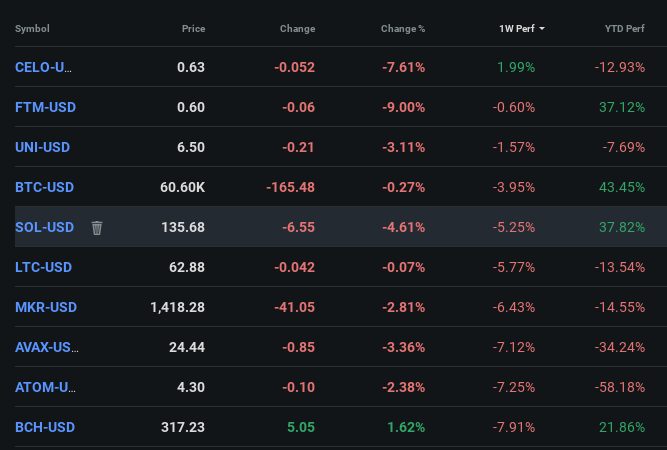The width and height of the screenshot is (667, 450).
Task: Open the MKR-USD symbol link
Action: pyautogui.click(x=46, y=307)
